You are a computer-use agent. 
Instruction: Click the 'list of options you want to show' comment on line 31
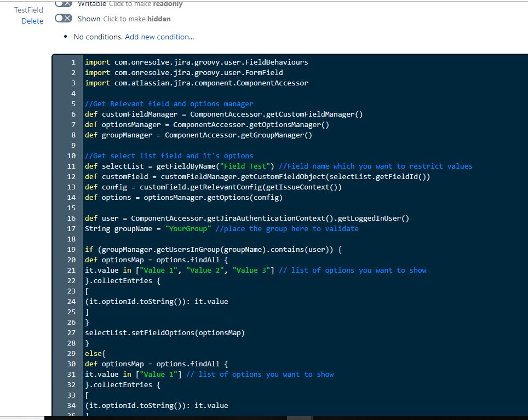[x=260, y=375]
